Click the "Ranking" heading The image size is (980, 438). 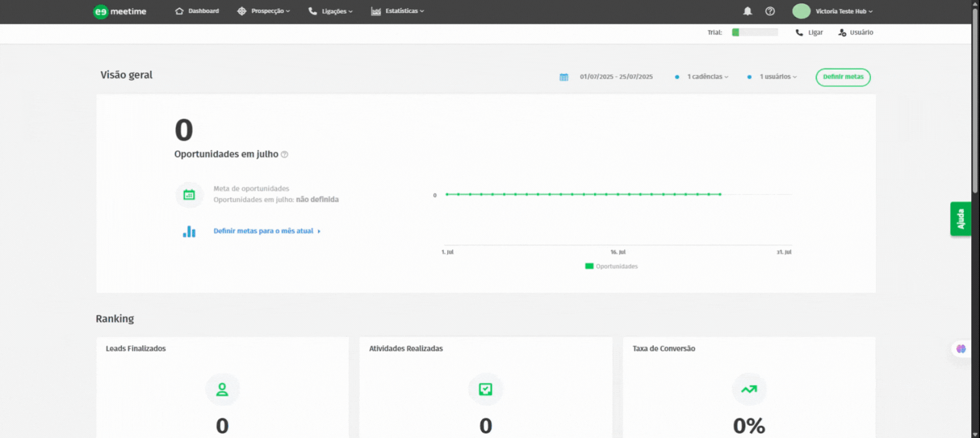tap(115, 319)
